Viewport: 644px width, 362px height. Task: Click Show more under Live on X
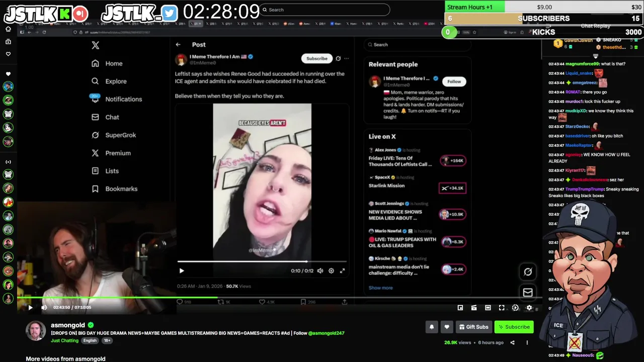[x=380, y=288]
